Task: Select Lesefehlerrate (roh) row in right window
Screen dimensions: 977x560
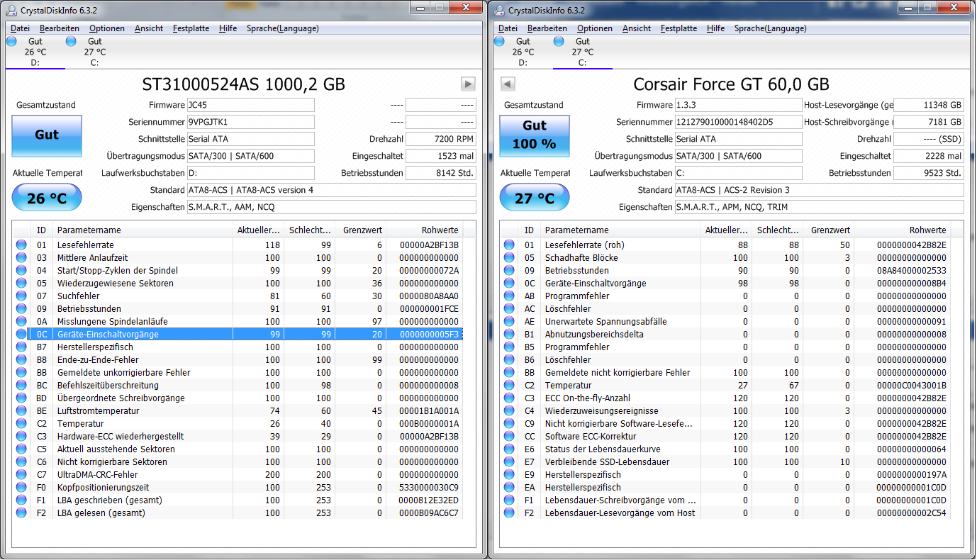Action: pos(726,245)
